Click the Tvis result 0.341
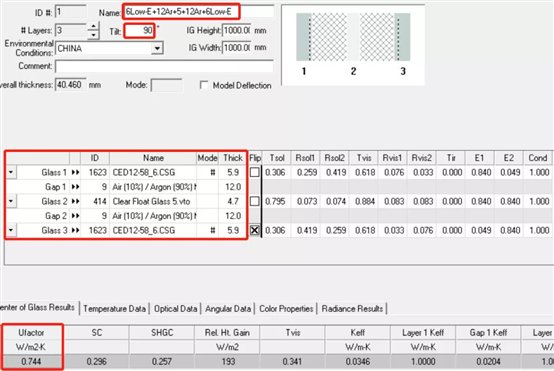The image size is (554, 371). point(293,362)
